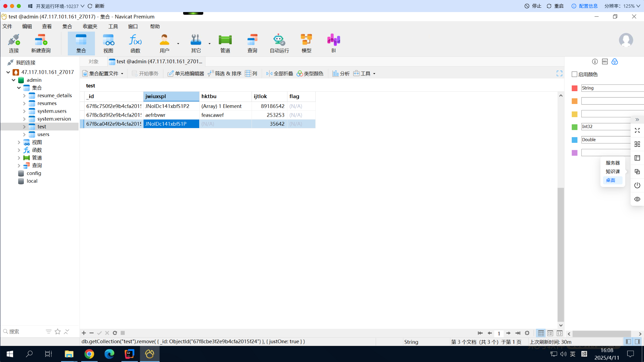Open 集合配置文件 dropdown
Screen dimensions: 644x362
tap(103, 73)
